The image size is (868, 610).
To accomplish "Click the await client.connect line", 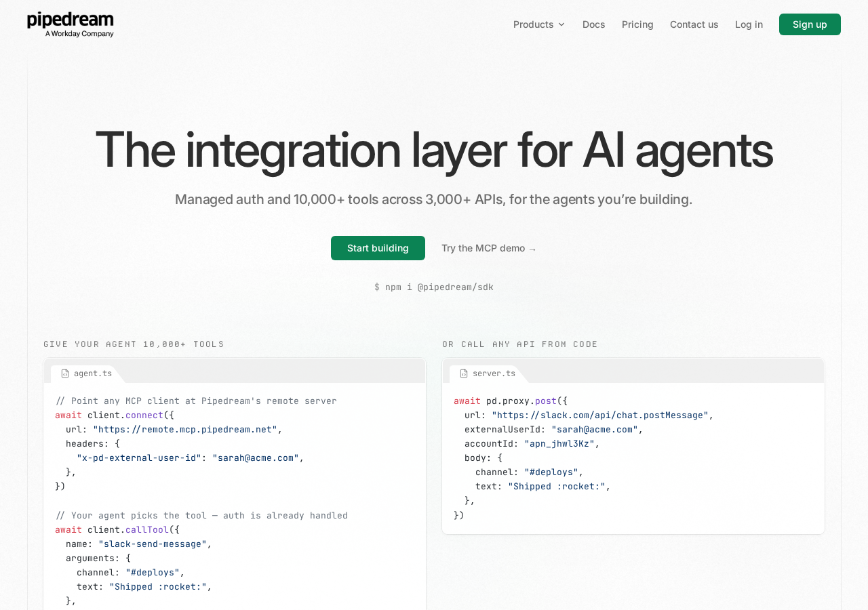I will click(115, 415).
